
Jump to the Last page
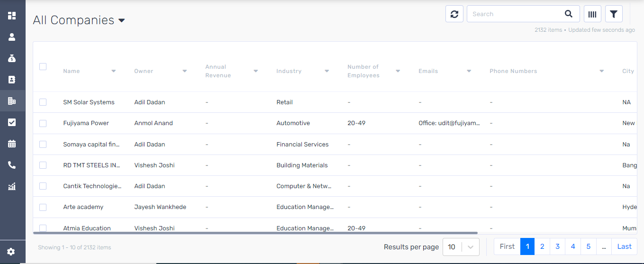[x=624, y=246]
